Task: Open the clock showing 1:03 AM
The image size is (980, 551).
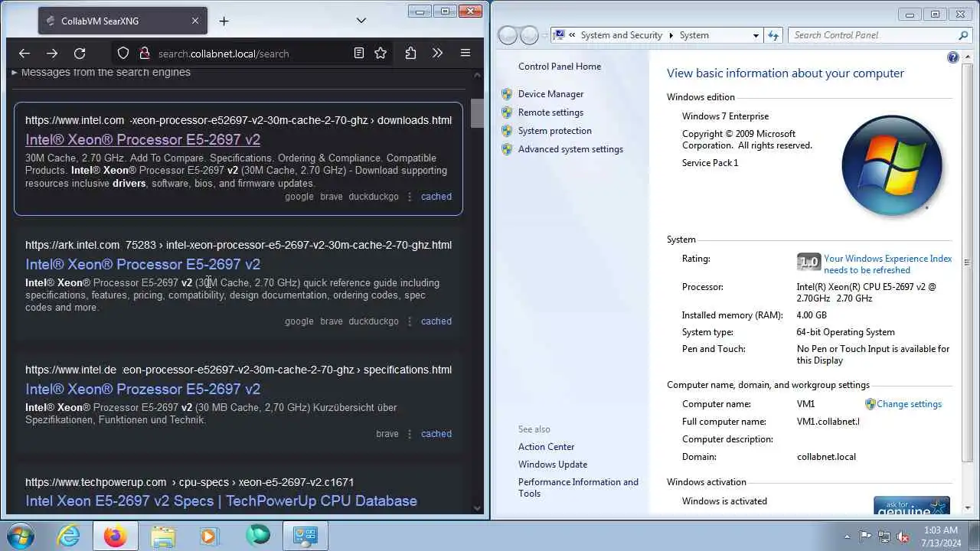Action: pyautogui.click(x=940, y=536)
